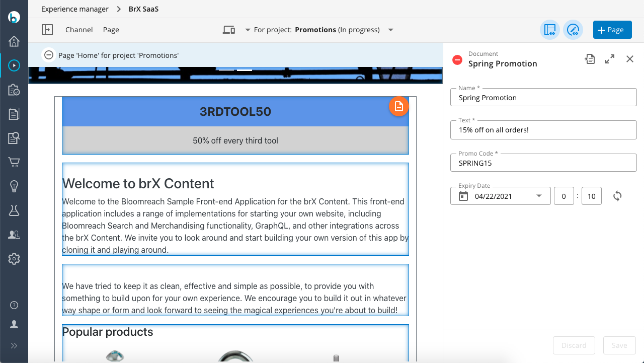Screen dimensions: 644x363
Task: Click the 'Spring Promotion' document title
Action: tap(503, 63)
